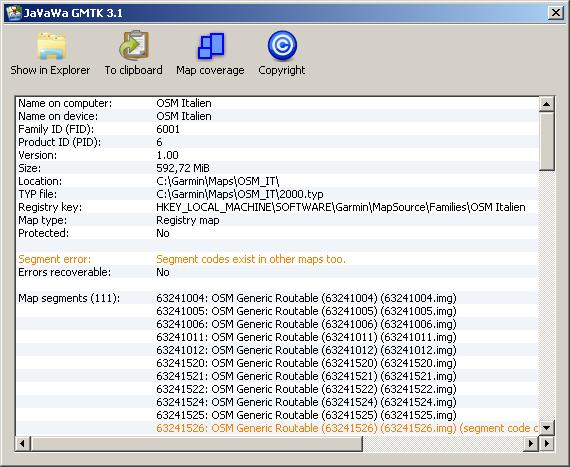This screenshot has width=570, height=467.
Task: Select the 'Protected:' label
Action: [44, 233]
